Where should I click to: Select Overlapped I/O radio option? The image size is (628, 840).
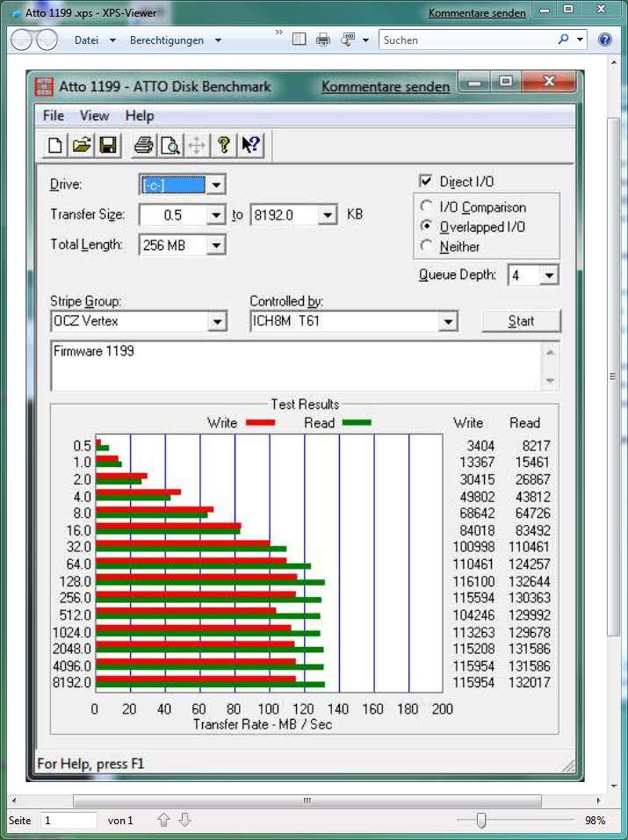coord(427,226)
